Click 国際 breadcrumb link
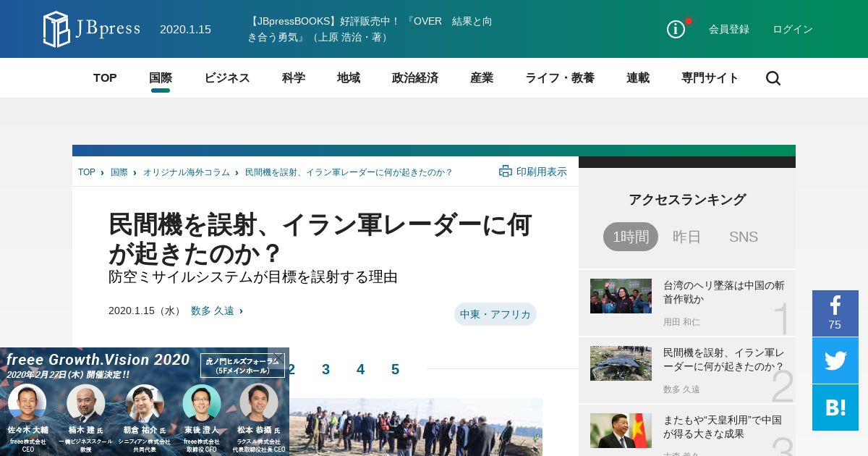868x456 pixels. tap(119, 172)
